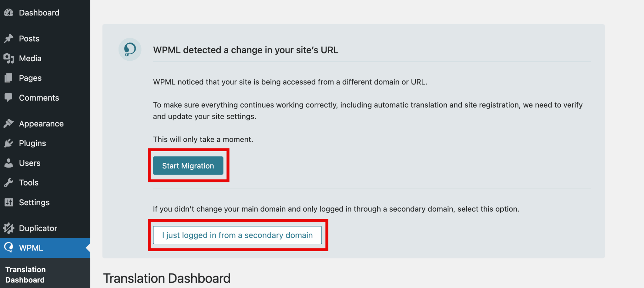Click the WPML logo in notice header

point(130,49)
